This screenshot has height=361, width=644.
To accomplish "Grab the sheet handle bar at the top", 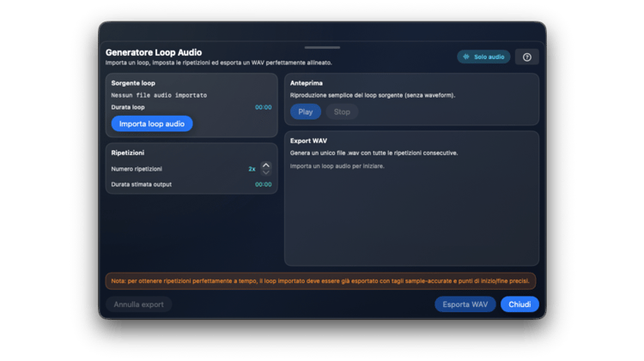I will 322,47.
